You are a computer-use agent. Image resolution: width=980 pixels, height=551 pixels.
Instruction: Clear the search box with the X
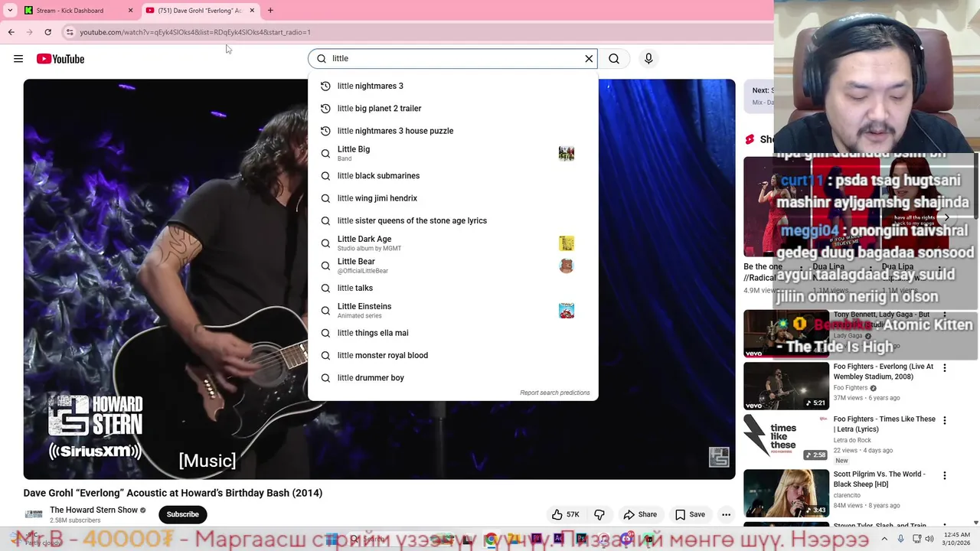[x=589, y=59]
